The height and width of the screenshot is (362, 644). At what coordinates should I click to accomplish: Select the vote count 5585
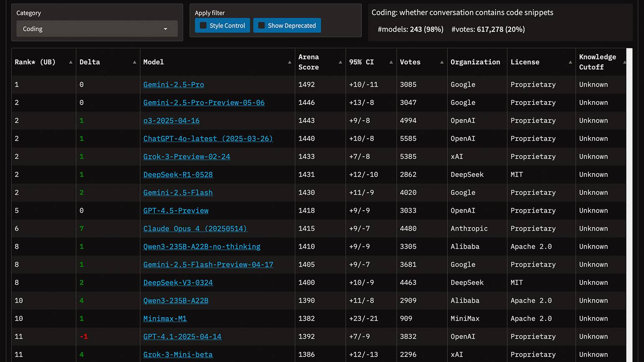point(408,138)
